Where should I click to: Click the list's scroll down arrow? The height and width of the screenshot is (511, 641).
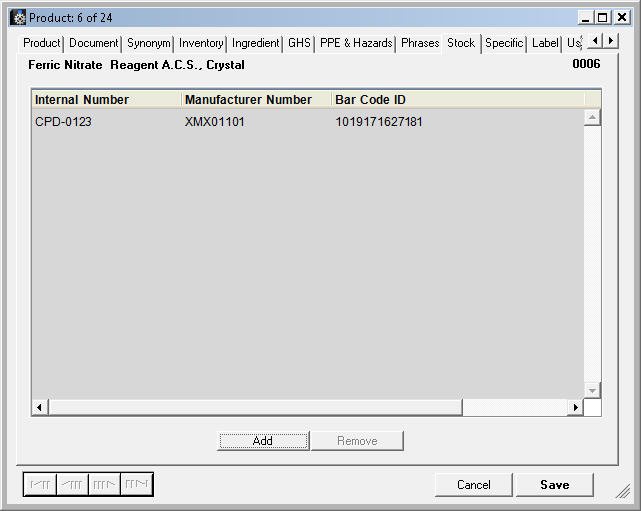coord(592,390)
